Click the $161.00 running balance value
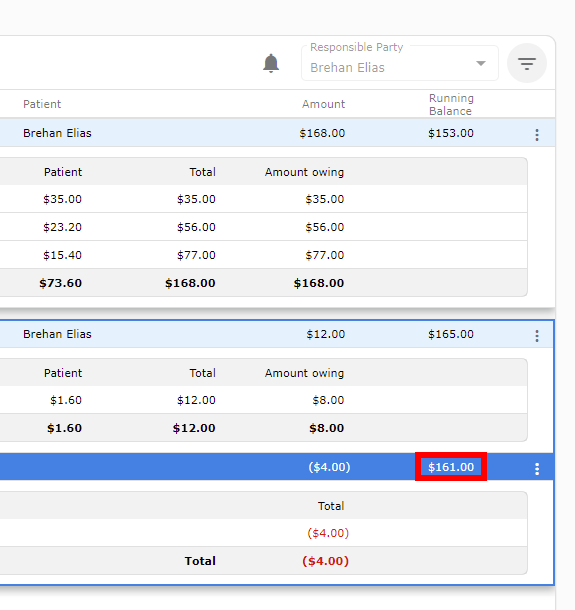Screen dimensions: 575x610 pos(451,467)
